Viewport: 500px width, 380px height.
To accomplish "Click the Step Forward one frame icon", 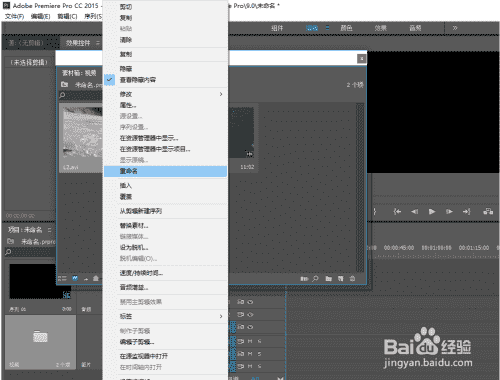I will pyautogui.click(x=449, y=211).
